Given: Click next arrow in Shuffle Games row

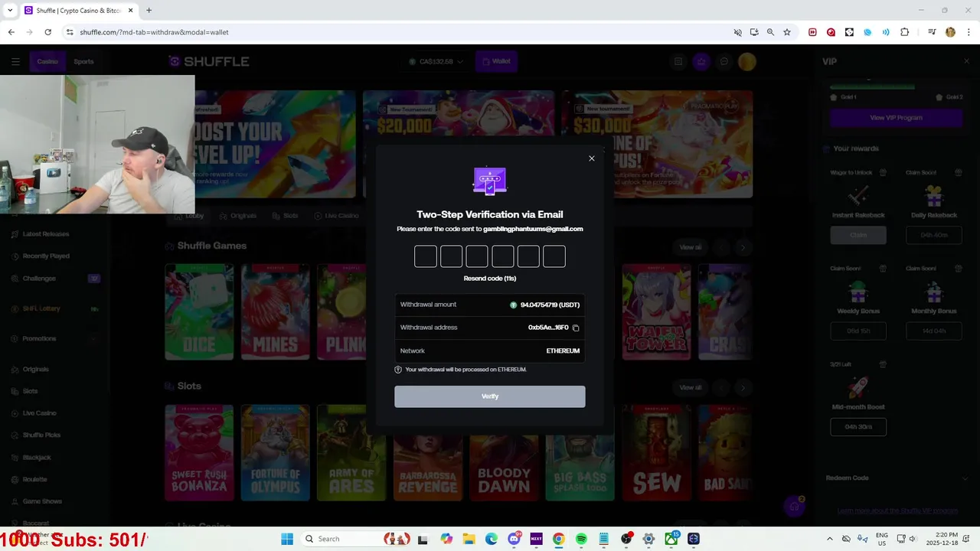Looking at the screenshot, I should 743,247.
